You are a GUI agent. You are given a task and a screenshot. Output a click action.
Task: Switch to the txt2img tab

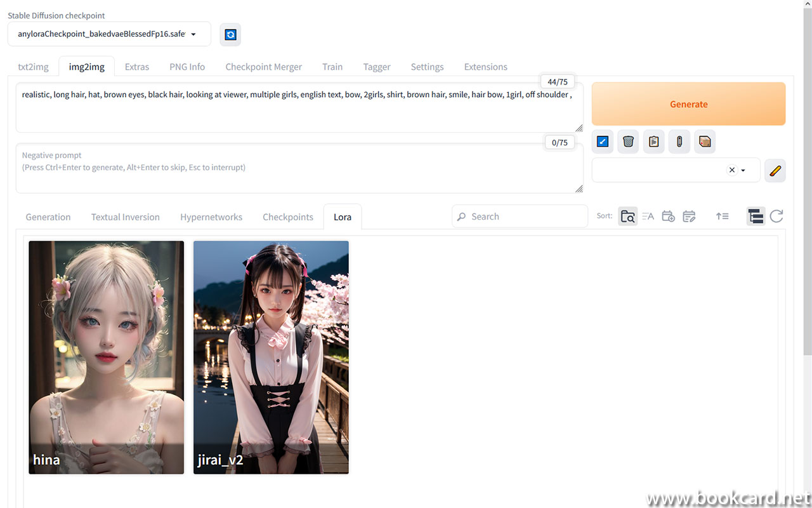[x=33, y=66]
